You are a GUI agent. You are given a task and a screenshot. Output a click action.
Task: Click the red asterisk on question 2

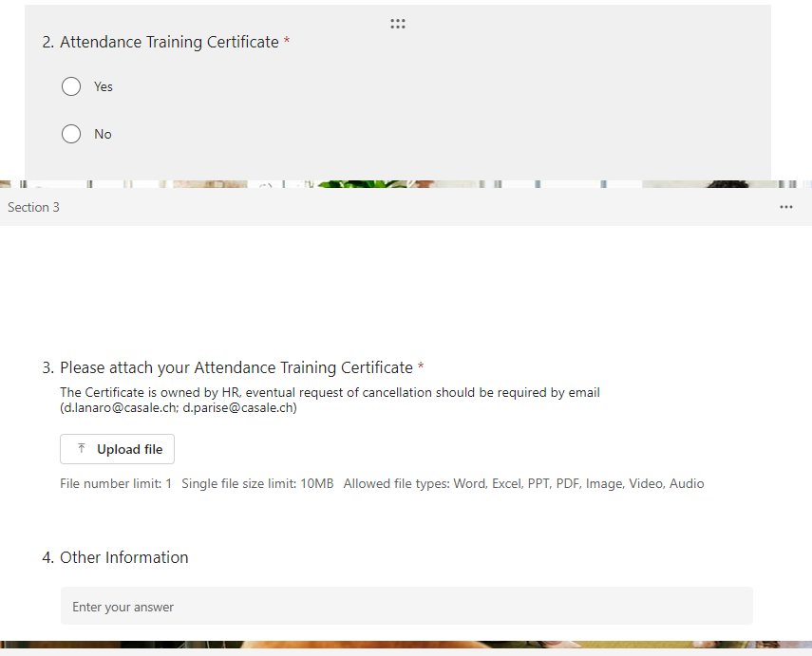pos(287,42)
